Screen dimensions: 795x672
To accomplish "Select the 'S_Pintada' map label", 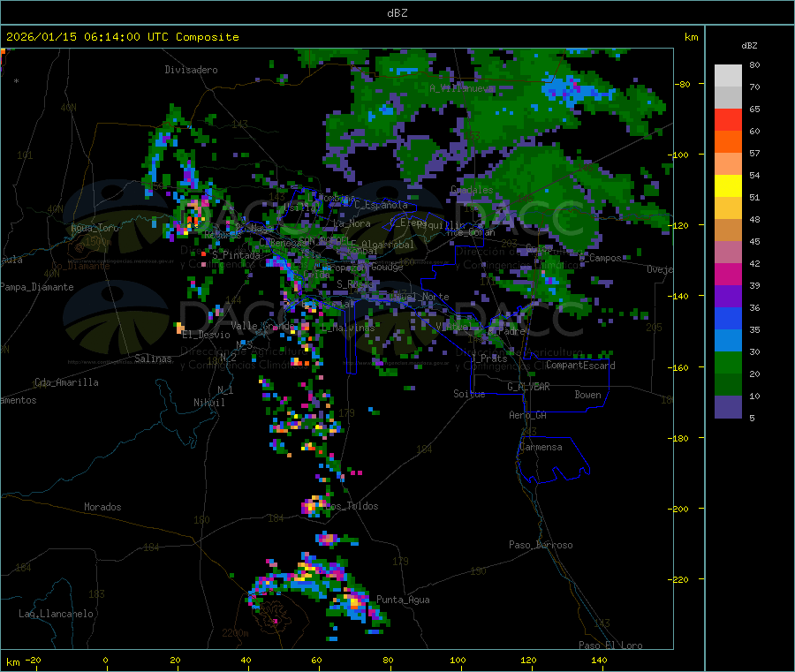I will (x=236, y=255).
